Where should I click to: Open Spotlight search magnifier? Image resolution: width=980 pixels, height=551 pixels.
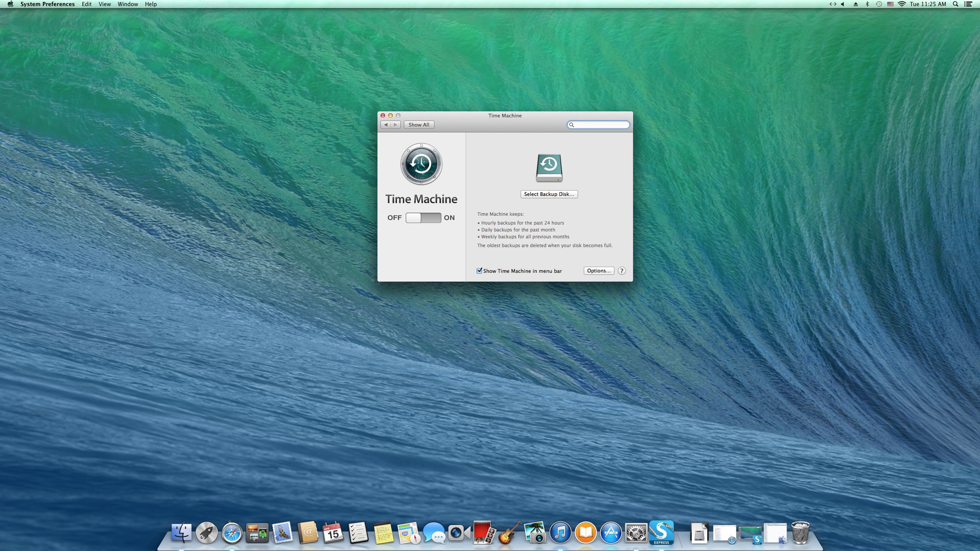[955, 4]
